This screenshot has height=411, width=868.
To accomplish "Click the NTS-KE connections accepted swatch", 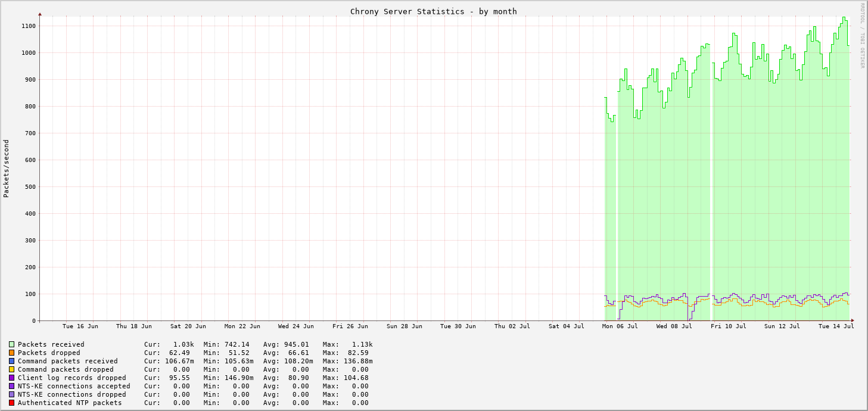I will [11, 386].
